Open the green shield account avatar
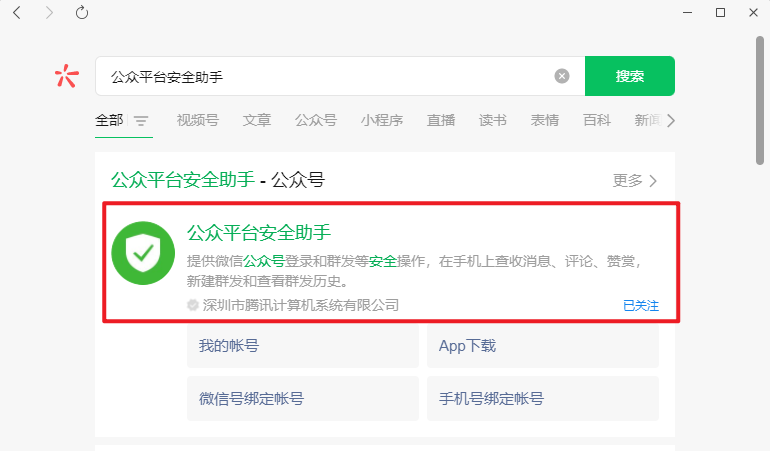The width and height of the screenshot is (770, 451). point(143,253)
